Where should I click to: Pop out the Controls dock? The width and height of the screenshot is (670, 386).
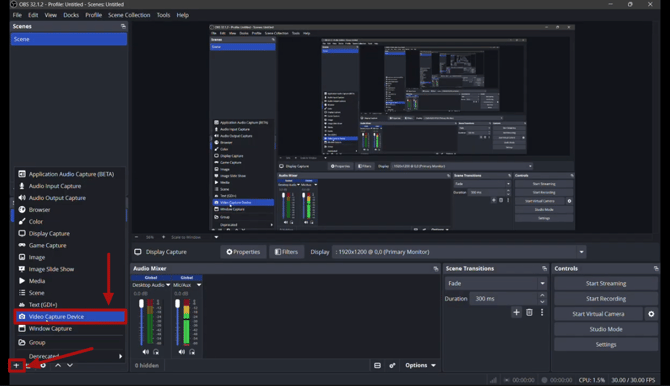coord(656,268)
